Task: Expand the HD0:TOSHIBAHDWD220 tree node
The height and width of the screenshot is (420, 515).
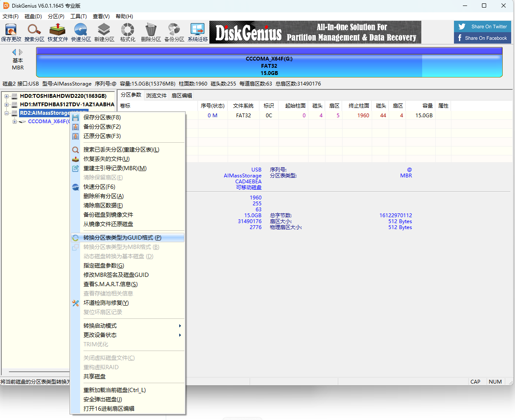Action: click(x=7, y=96)
